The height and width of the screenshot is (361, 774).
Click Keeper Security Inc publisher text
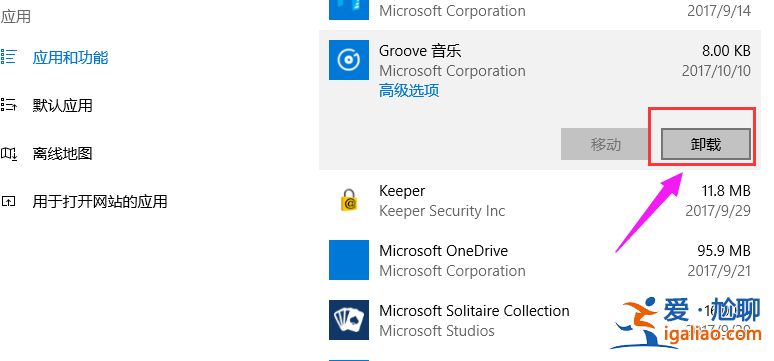pyautogui.click(x=442, y=211)
